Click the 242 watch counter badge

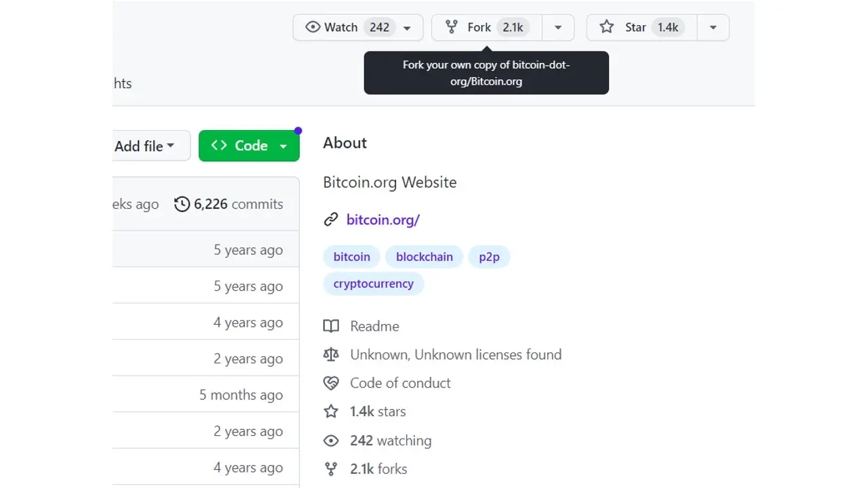tap(380, 27)
